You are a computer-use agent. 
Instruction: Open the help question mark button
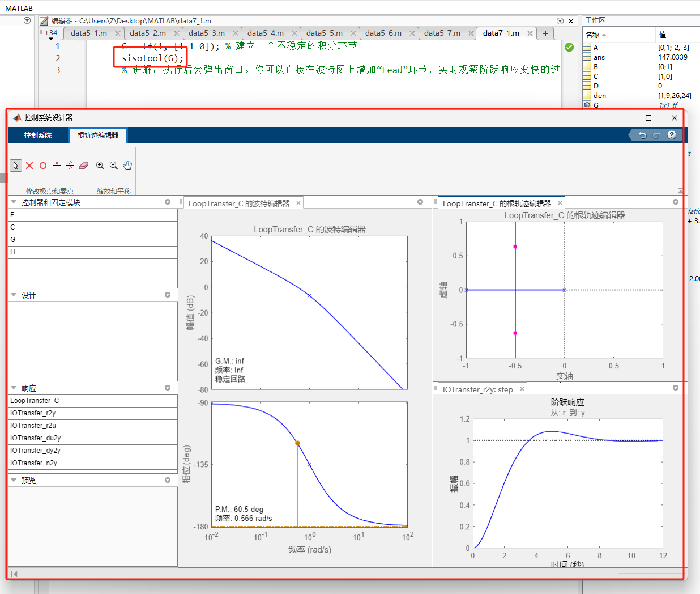tap(671, 135)
